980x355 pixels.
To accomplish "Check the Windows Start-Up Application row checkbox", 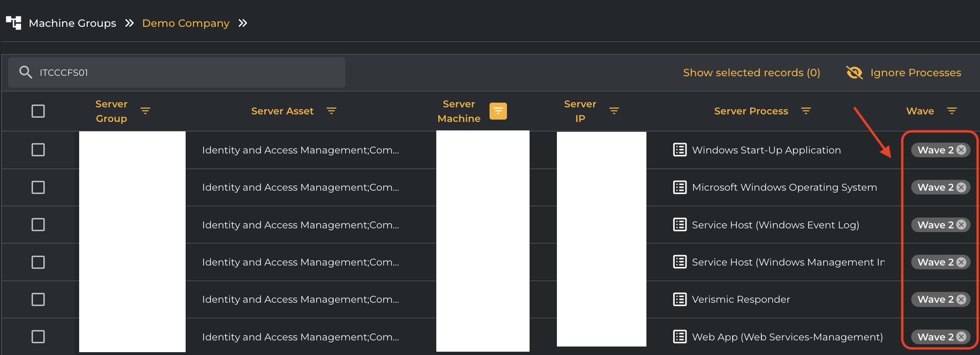I will pos(38,150).
